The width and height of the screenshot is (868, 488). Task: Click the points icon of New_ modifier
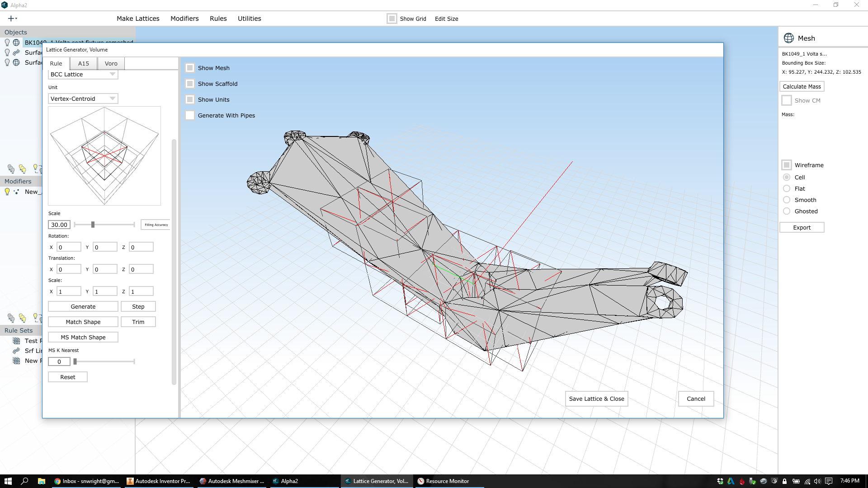pos(16,192)
